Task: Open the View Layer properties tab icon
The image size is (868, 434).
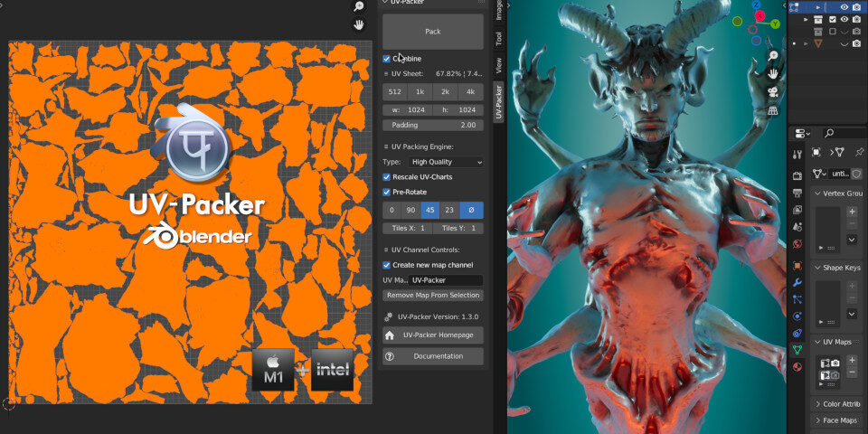Action: (797, 210)
